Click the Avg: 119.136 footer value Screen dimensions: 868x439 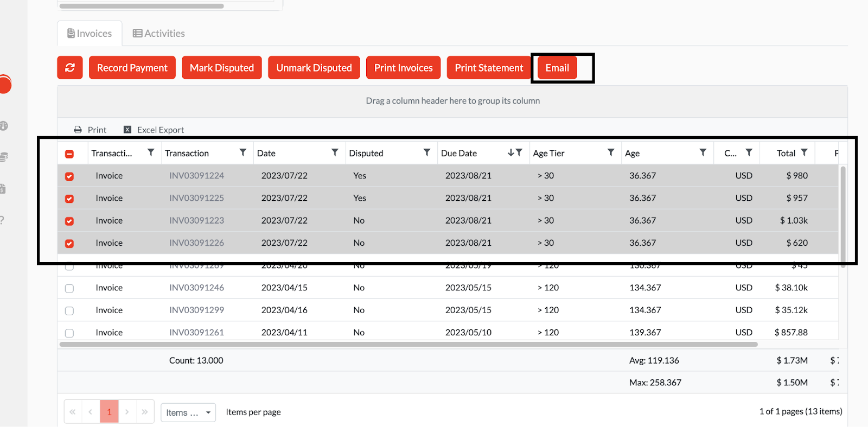coord(654,360)
